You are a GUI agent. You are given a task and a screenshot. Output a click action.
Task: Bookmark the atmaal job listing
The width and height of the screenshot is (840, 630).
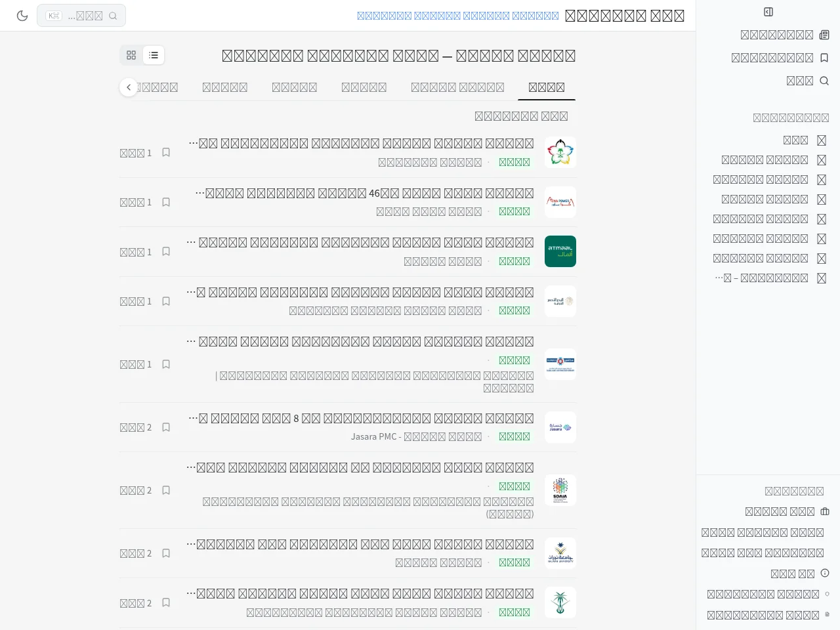(x=166, y=251)
